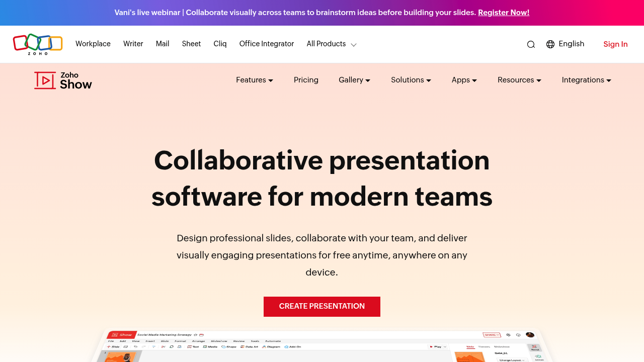Expand the All Products chevron
The width and height of the screenshot is (644, 362).
pos(354,44)
